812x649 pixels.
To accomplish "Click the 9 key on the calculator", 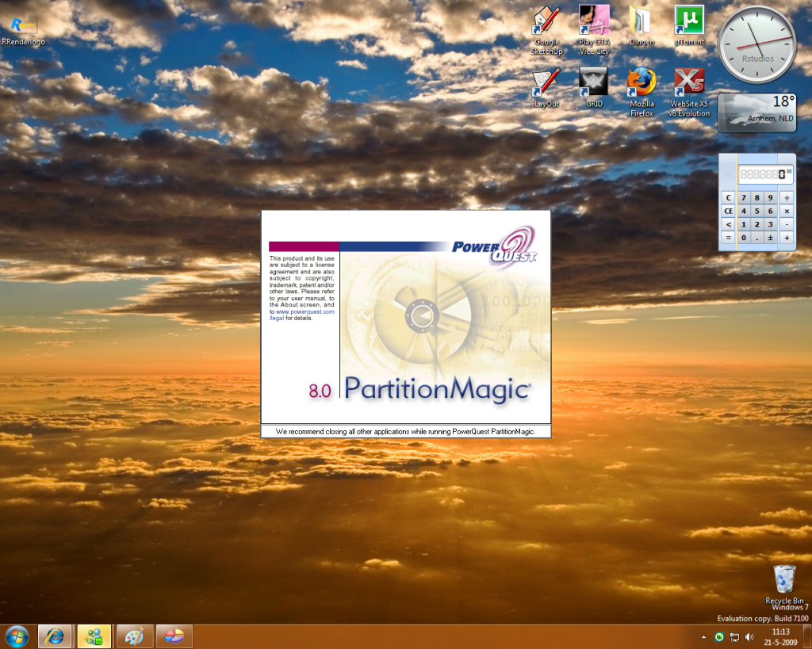I will [771, 197].
